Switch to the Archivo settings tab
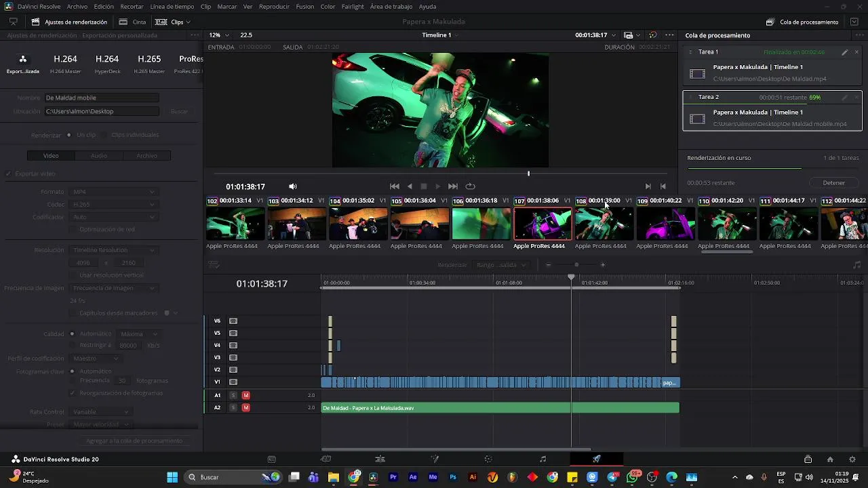The height and width of the screenshot is (488, 868). (146, 156)
